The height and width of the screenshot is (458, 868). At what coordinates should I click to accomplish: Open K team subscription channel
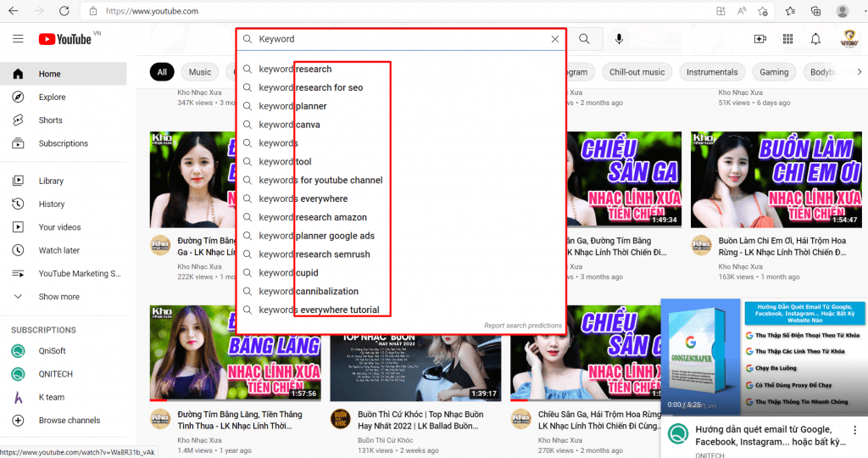[x=63, y=397]
